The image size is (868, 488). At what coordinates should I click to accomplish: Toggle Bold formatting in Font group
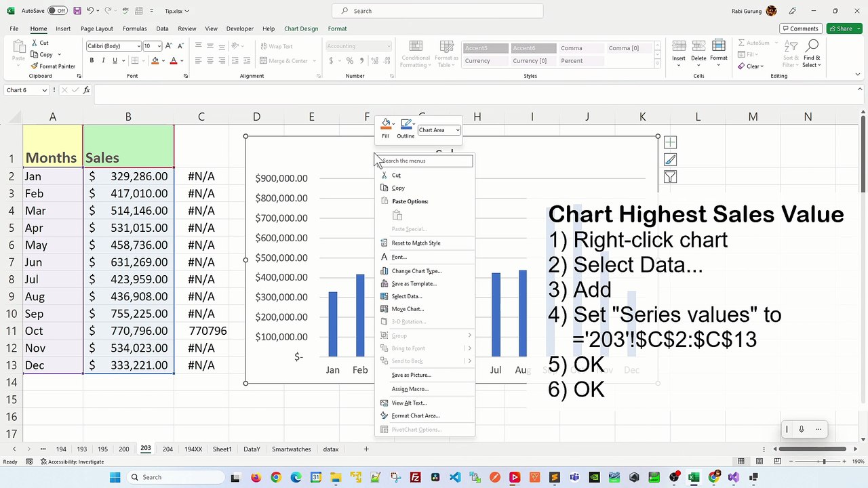pos(92,60)
